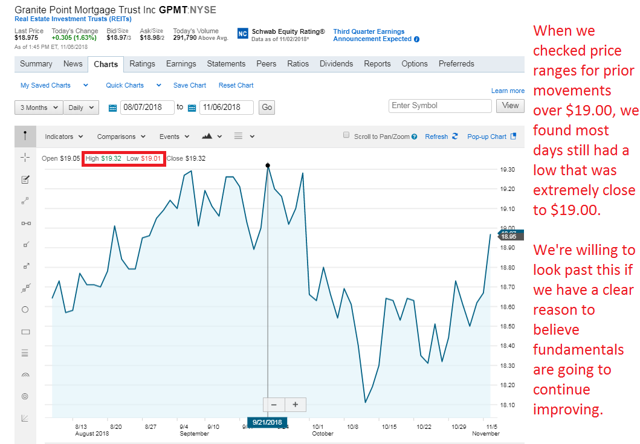Open Real Estate Investment Trusts (REITs) link
This screenshot has height=444, width=640.
point(73,19)
